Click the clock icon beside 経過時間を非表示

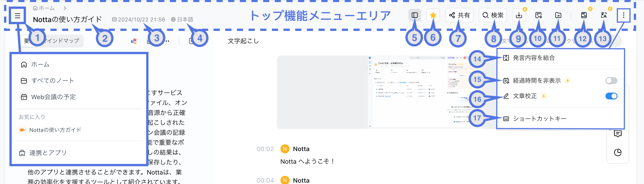coord(506,81)
